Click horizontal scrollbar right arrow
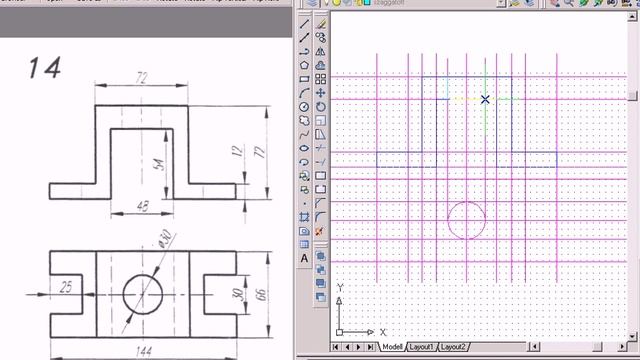 [x=622, y=347]
